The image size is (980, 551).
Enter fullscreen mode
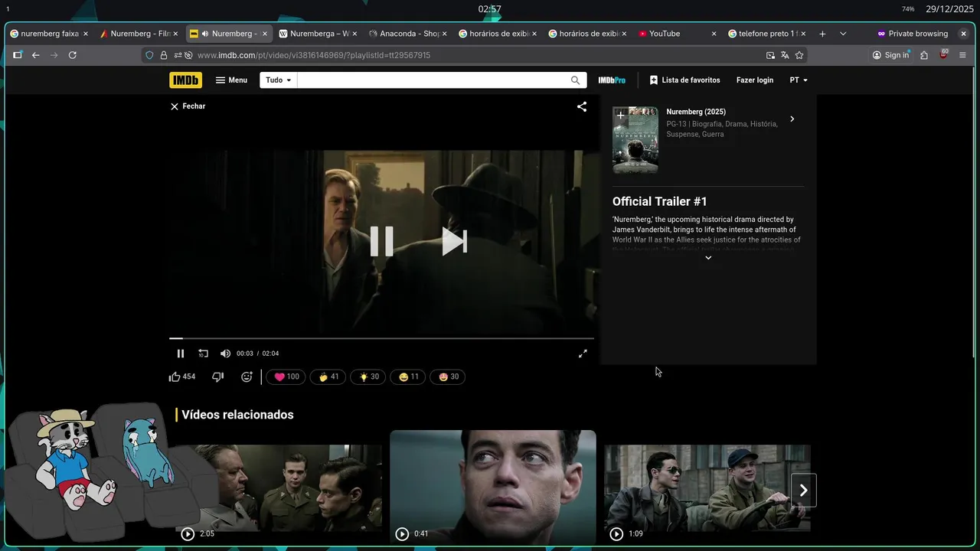coord(583,354)
